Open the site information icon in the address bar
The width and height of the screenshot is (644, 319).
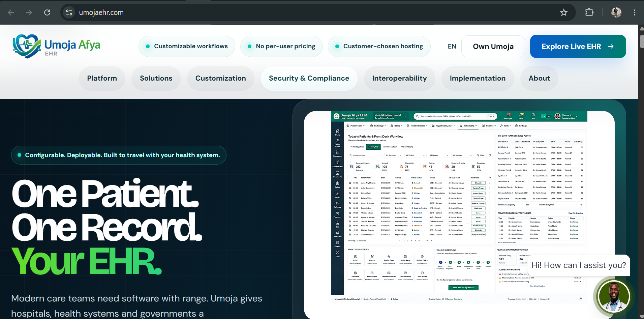pyautogui.click(x=69, y=12)
